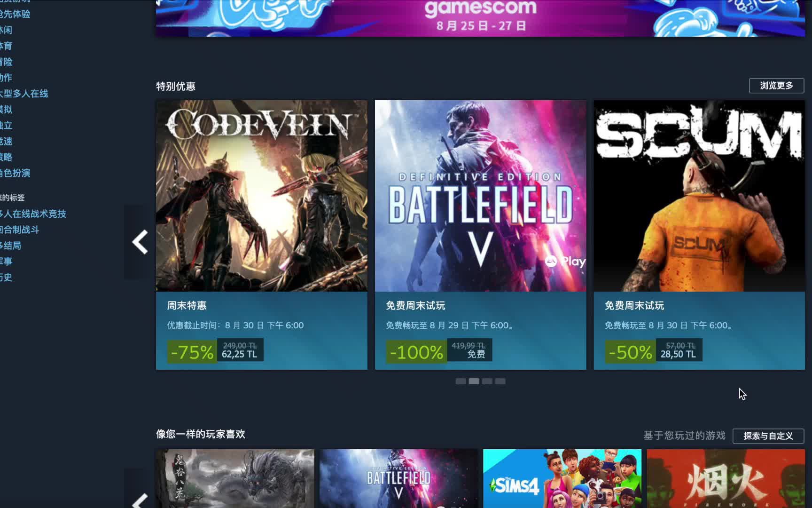Select the second carousel page indicator dot
The image size is (812, 508).
(474, 381)
